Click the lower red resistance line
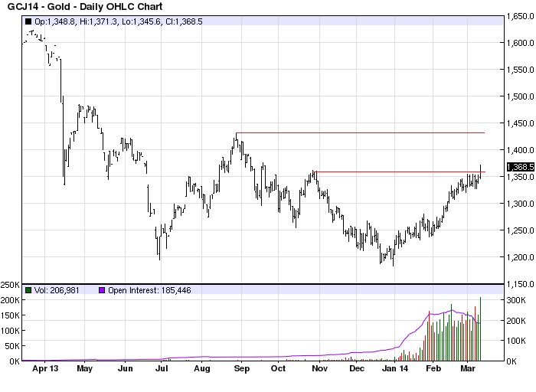Image resolution: width=536 pixels, height=392 pixels. (399, 171)
